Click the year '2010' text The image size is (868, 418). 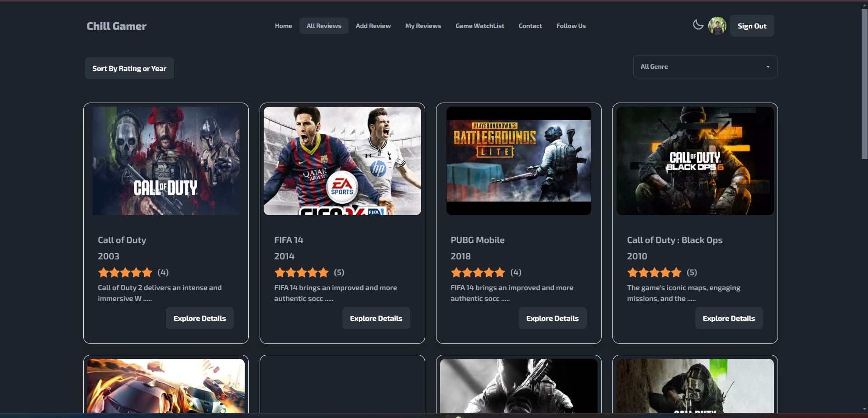click(637, 256)
